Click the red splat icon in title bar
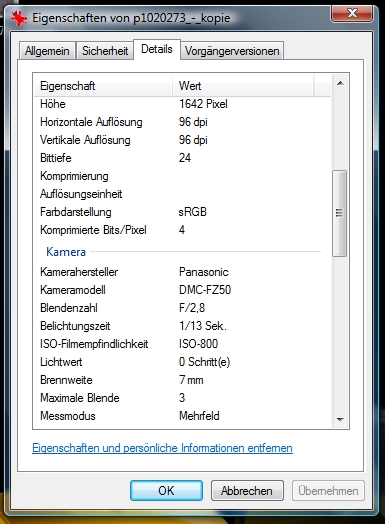This screenshot has width=385, height=524. [x=19, y=18]
